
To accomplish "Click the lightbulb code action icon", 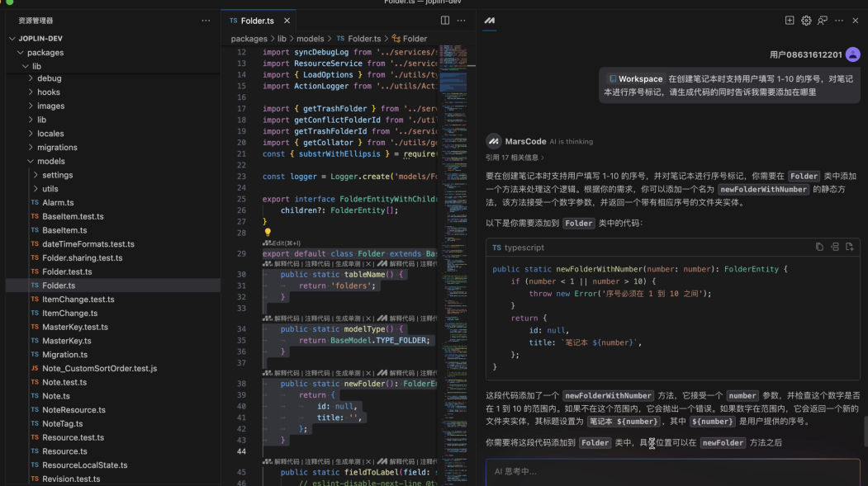I will pos(268,233).
